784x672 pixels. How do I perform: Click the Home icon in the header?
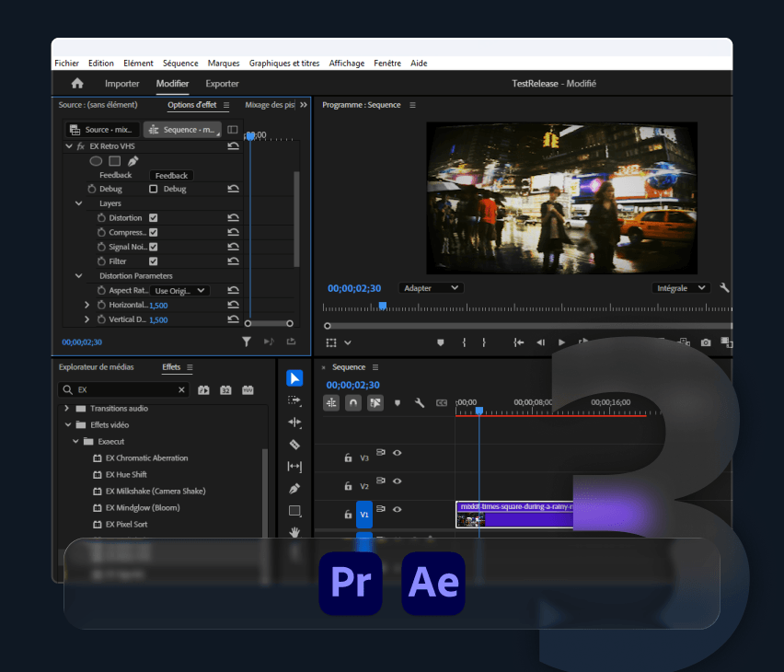click(x=77, y=84)
